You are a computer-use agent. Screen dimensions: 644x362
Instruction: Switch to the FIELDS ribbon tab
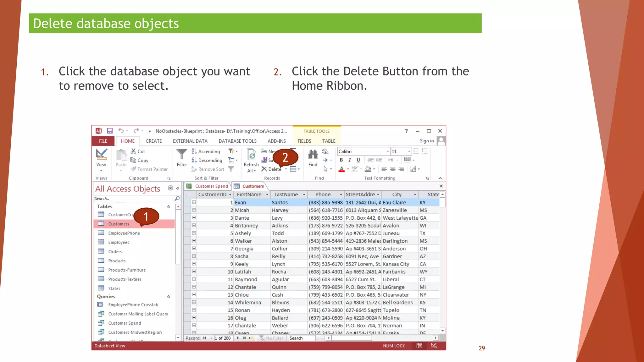[x=304, y=141]
